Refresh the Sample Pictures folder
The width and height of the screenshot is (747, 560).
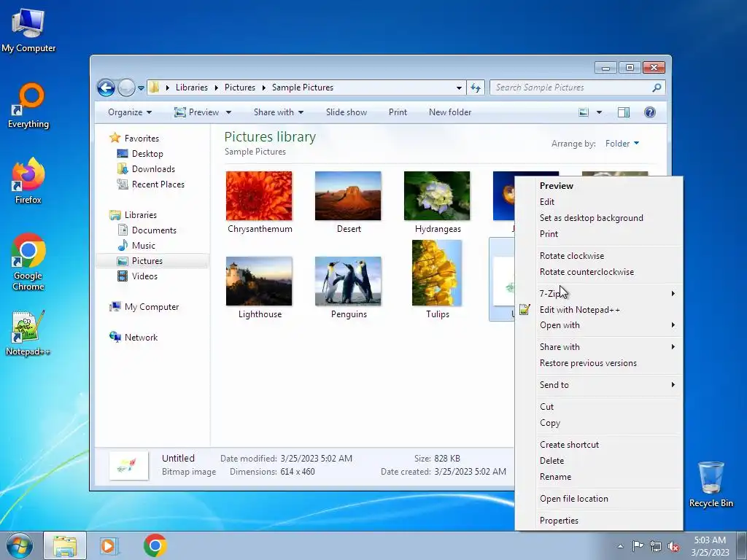pyautogui.click(x=476, y=87)
